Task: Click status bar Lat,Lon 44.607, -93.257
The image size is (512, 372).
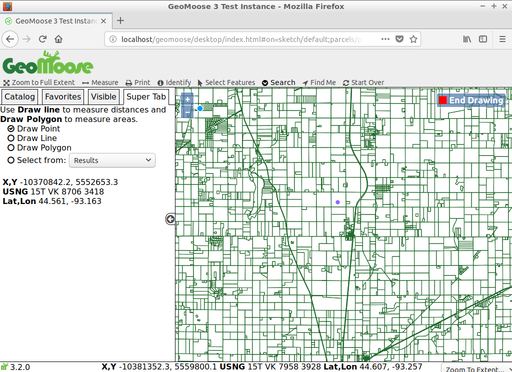Action: pyautogui.click(x=373, y=367)
